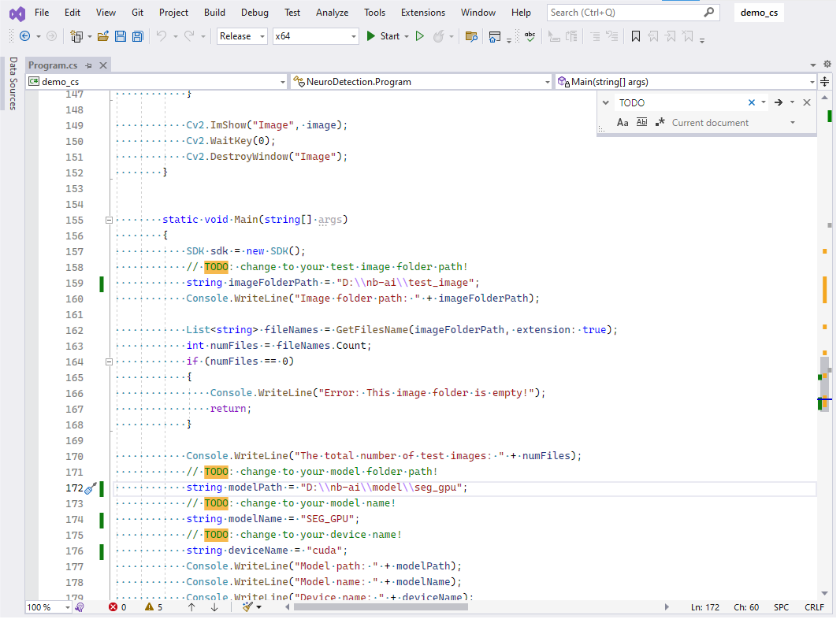Image resolution: width=840 pixels, height=623 pixels.
Task: Open the File menu
Action: point(42,13)
